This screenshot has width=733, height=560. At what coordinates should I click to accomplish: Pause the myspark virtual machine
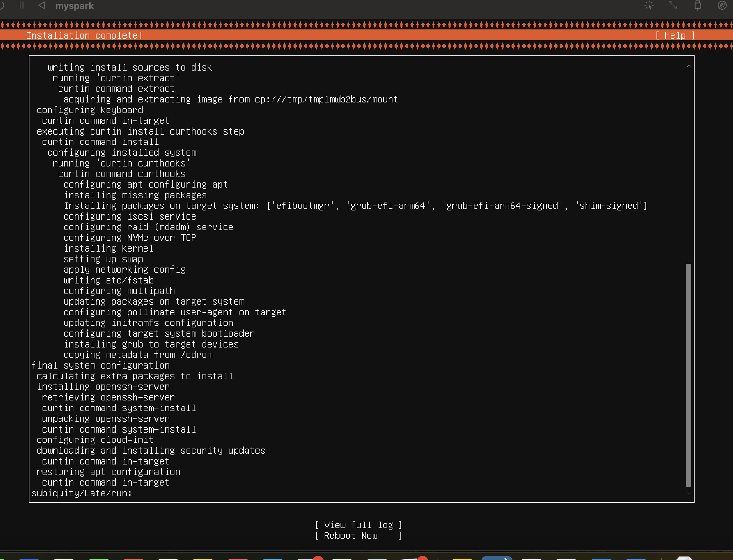pyautogui.click(x=21, y=5)
